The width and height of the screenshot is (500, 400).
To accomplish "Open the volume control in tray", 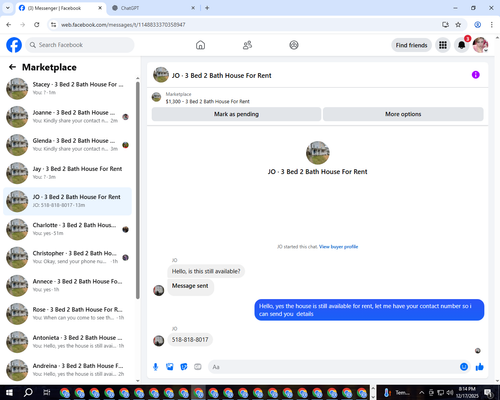I will pos(450,393).
